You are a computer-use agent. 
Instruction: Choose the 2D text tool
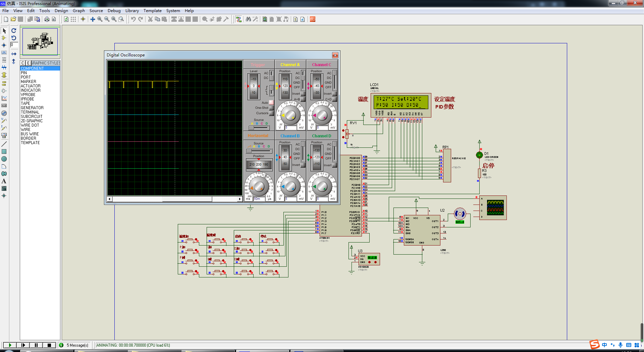coord(4,181)
